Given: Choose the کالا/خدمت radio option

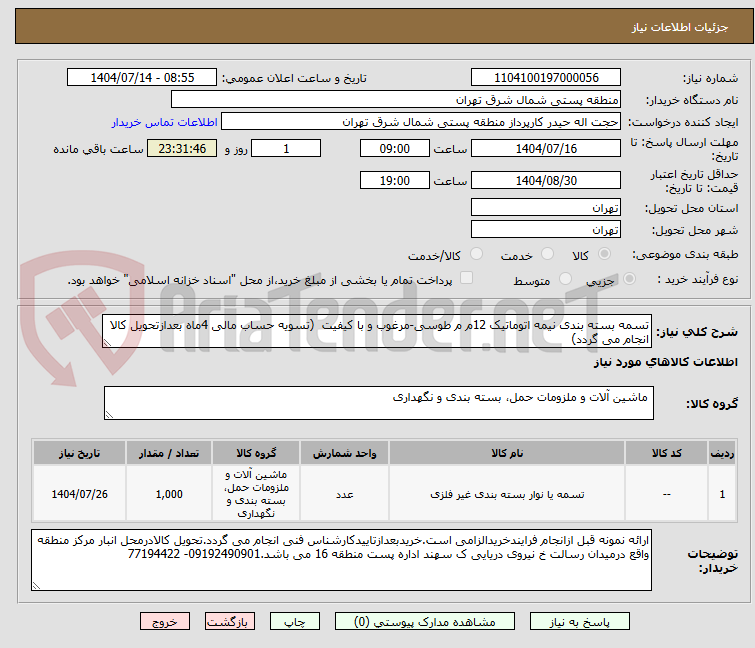Looking at the screenshot, I should [476, 255].
